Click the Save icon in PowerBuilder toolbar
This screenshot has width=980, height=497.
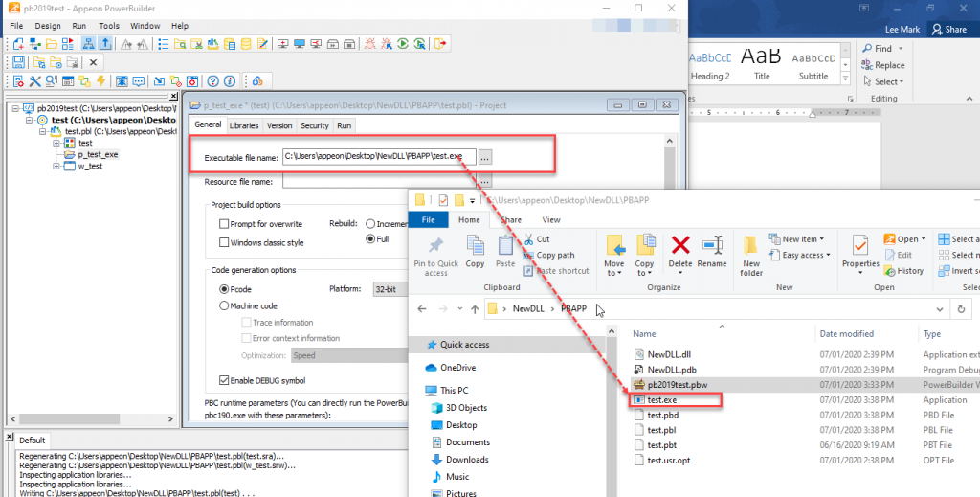coord(18,62)
